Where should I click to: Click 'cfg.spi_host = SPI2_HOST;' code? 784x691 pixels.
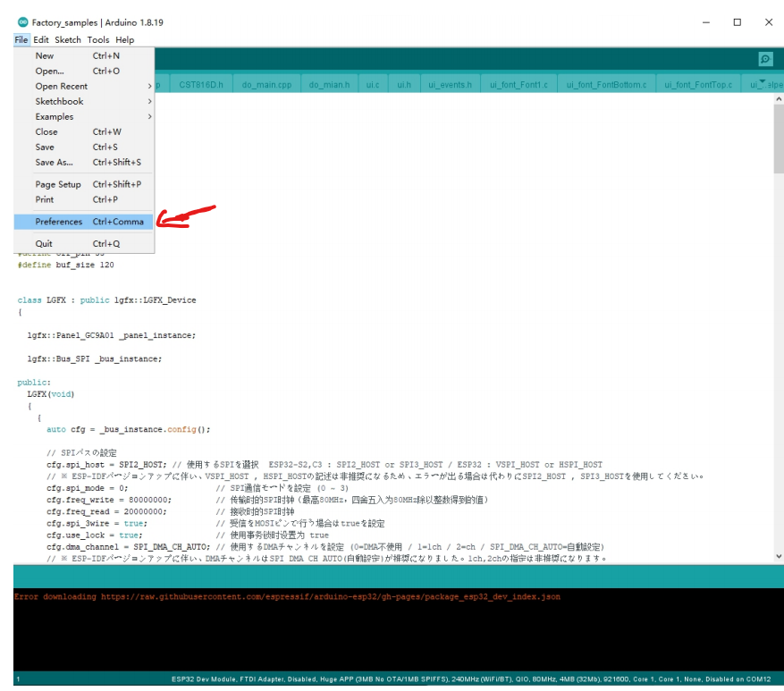pyautogui.click(x=107, y=465)
